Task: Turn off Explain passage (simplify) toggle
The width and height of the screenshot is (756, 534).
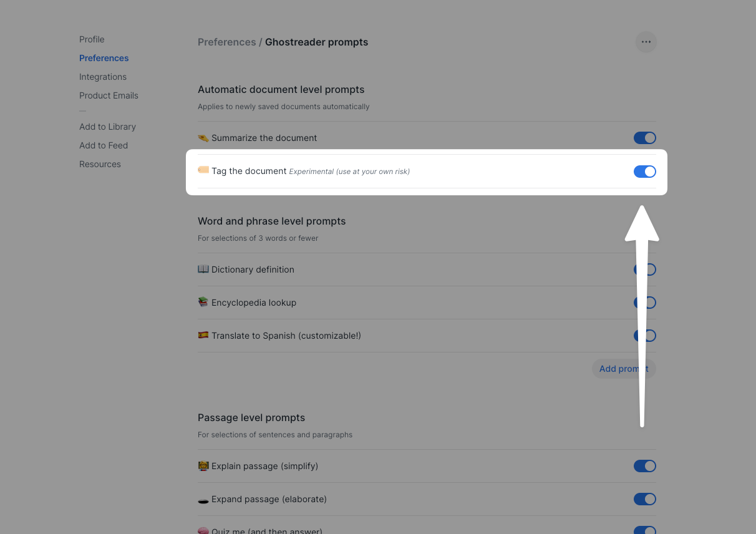Action: click(644, 466)
